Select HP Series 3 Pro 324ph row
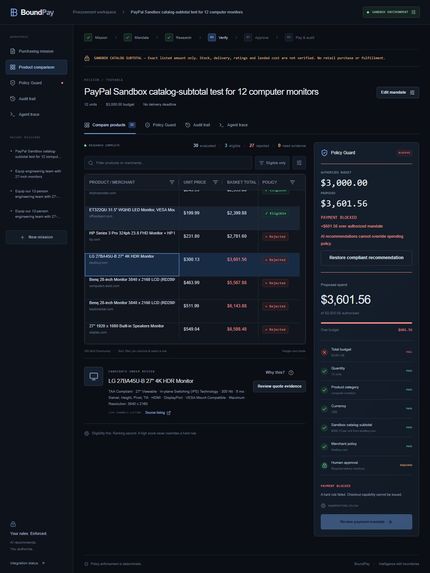430x573 pixels. pos(192,241)
